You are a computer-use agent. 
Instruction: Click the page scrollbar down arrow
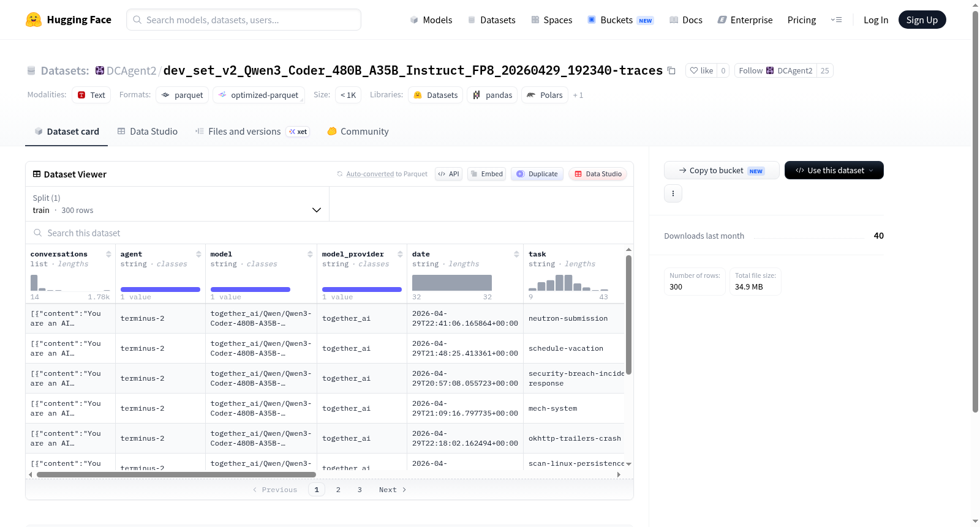tap(976, 521)
